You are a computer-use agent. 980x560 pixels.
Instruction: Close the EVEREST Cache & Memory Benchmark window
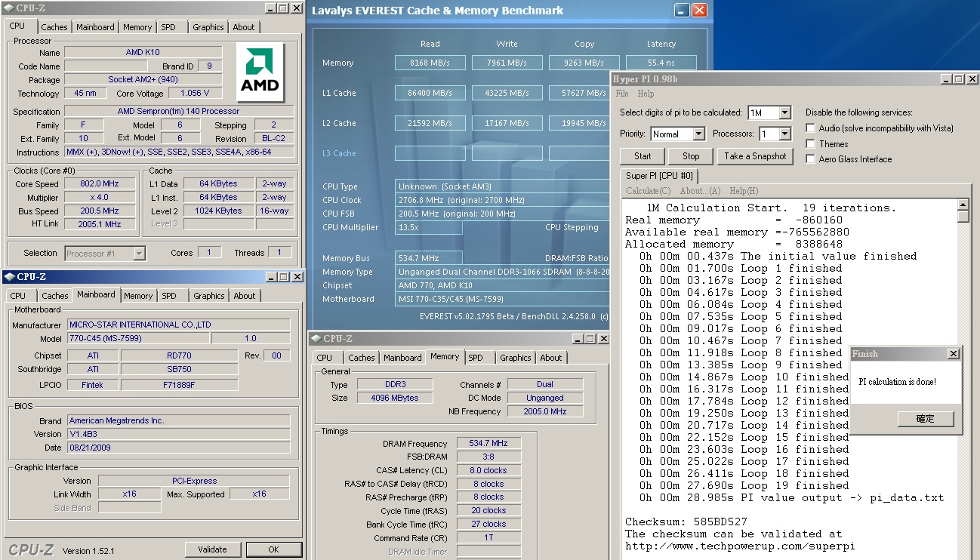[699, 11]
